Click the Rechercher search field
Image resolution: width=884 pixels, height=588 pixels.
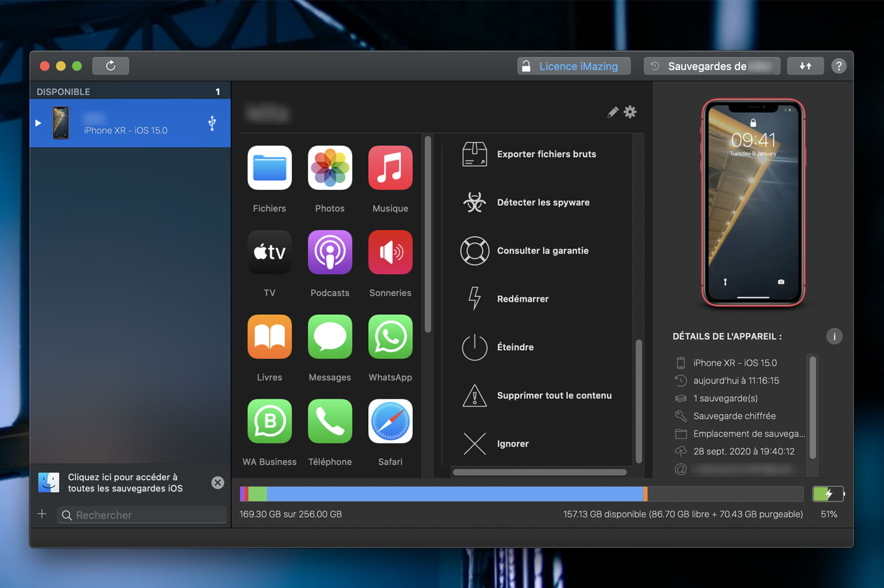141,515
